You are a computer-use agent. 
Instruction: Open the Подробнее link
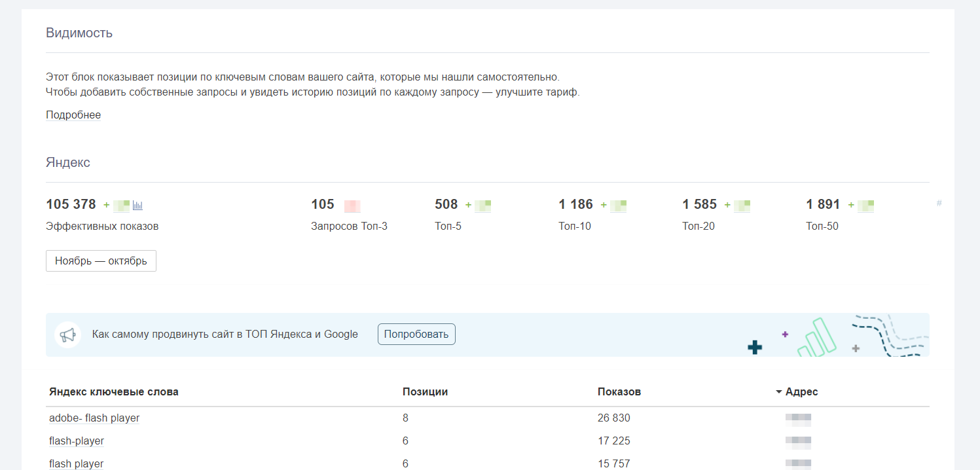(x=73, y=115)
